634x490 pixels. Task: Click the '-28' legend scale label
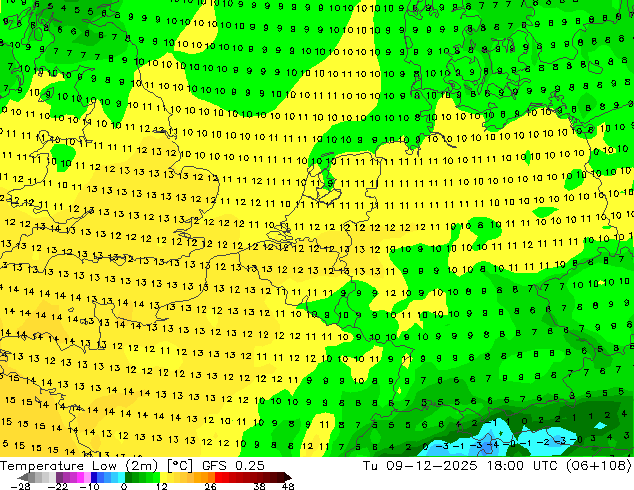tap(20, 486)
